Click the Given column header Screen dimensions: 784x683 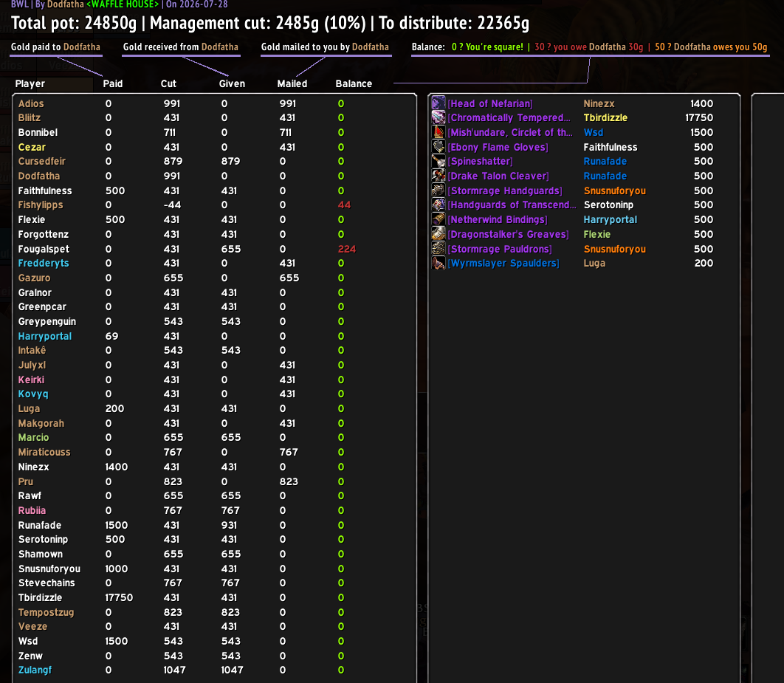[232, 83]
